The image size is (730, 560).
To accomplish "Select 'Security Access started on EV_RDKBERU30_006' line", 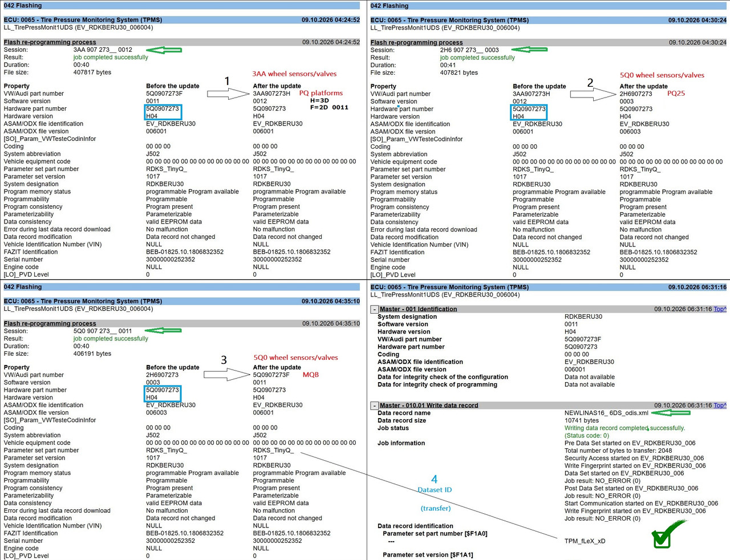I will pyautogui.click(x=634, y=458).
